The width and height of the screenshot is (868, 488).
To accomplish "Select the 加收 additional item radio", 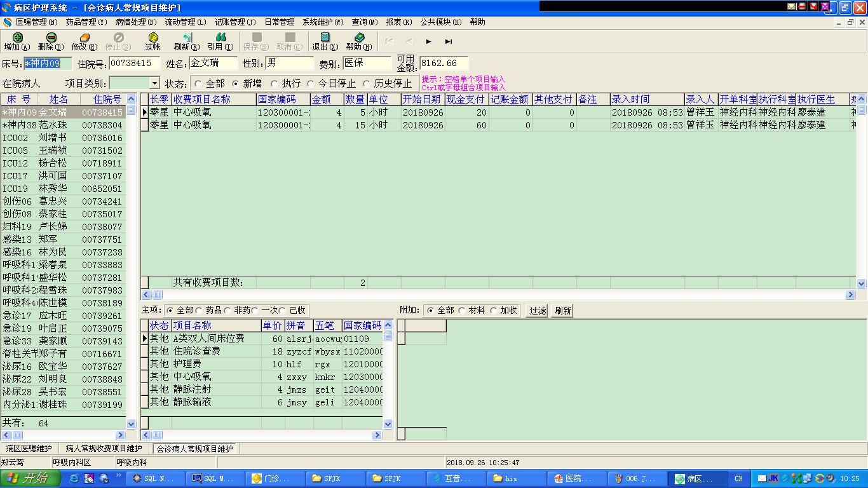I will click(494, 311).
